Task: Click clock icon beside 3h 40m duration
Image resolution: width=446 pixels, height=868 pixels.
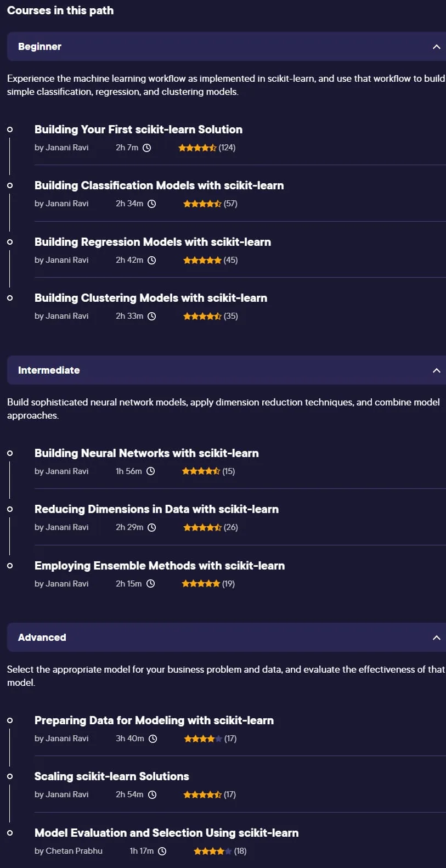Action: click(x=153, y=739)
